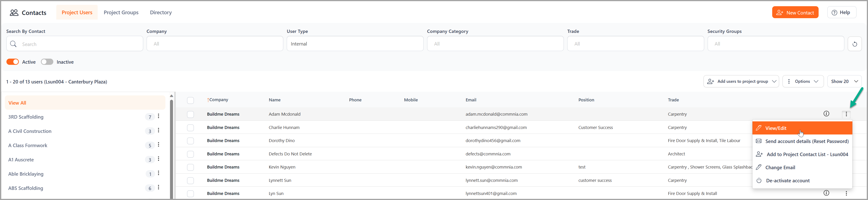Click A Class Formwork in company list
Image resolution: width=868 pixels, height=200 pixels.
click(28, 145)
